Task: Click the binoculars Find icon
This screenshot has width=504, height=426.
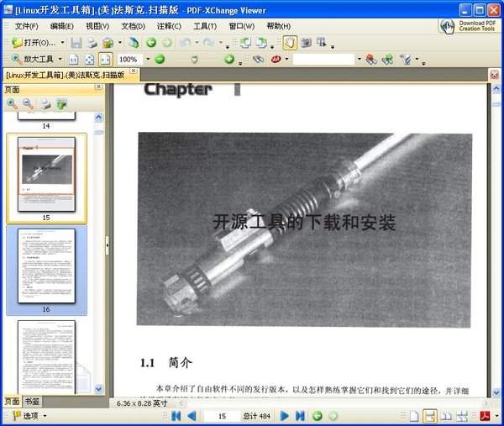Action: coord(258,59)
